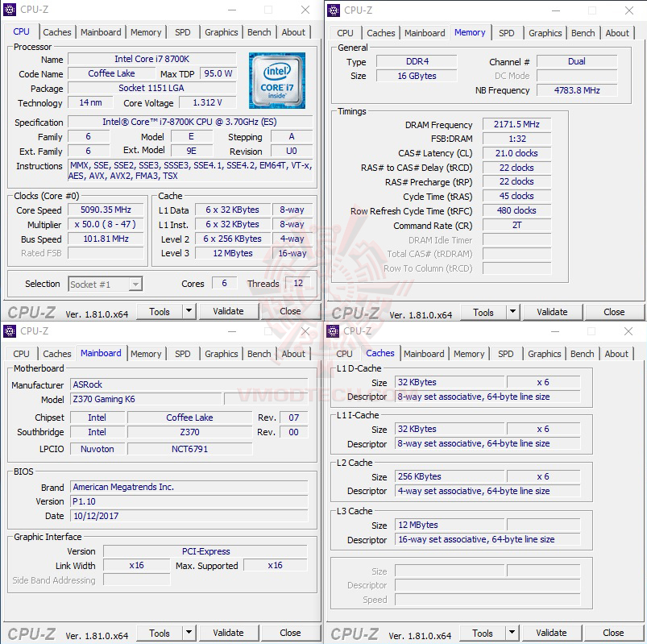
Task: Switch to the SPD tab
Action: coord(182,32)
